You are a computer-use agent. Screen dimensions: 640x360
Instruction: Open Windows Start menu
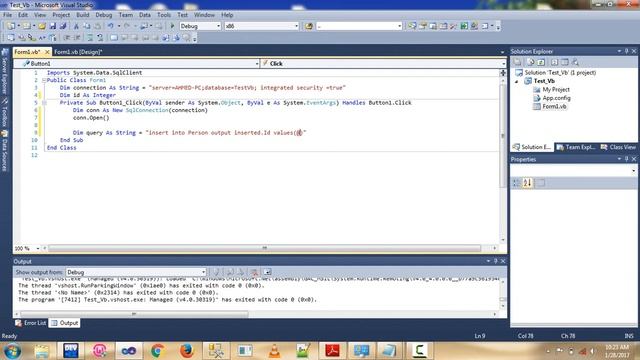click(x=12, y=351)
